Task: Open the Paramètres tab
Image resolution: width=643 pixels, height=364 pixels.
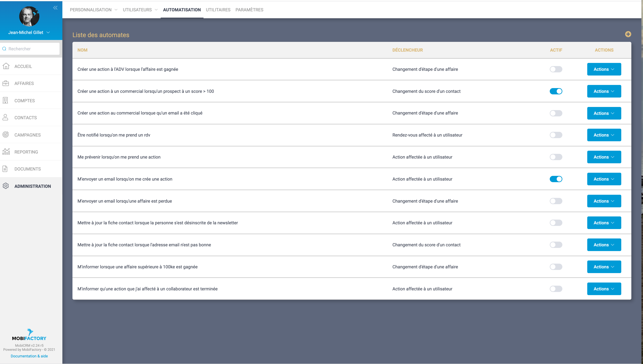Action: (249, 10)
